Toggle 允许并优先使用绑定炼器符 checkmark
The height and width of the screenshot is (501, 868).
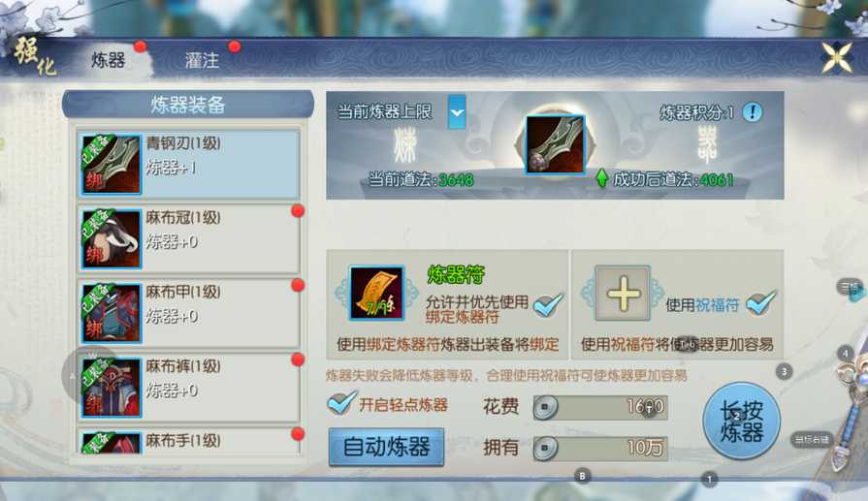(548, 304)
